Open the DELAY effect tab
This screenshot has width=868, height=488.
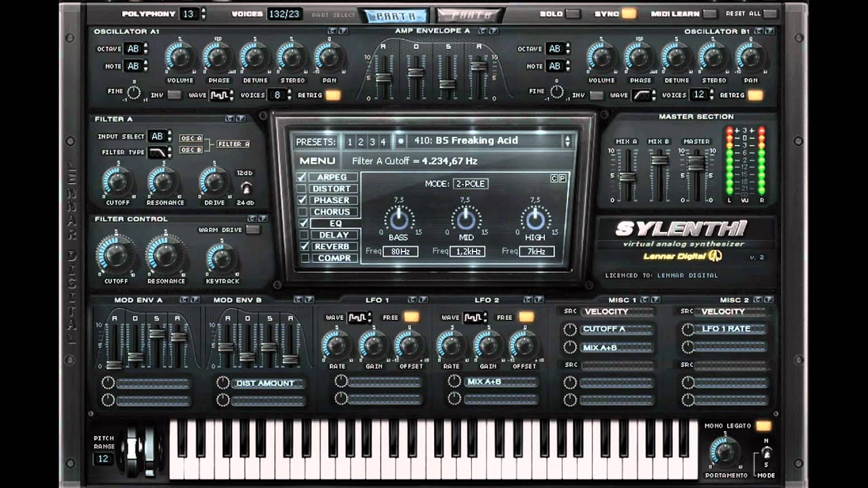tap(333, 235)
